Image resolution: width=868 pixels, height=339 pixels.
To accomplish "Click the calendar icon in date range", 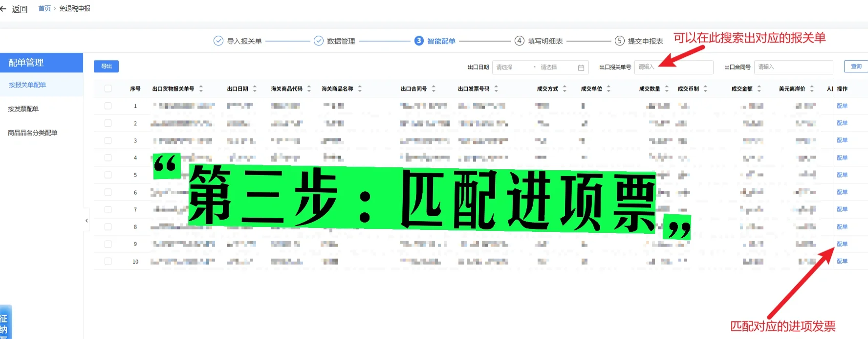I will point(581,68).
